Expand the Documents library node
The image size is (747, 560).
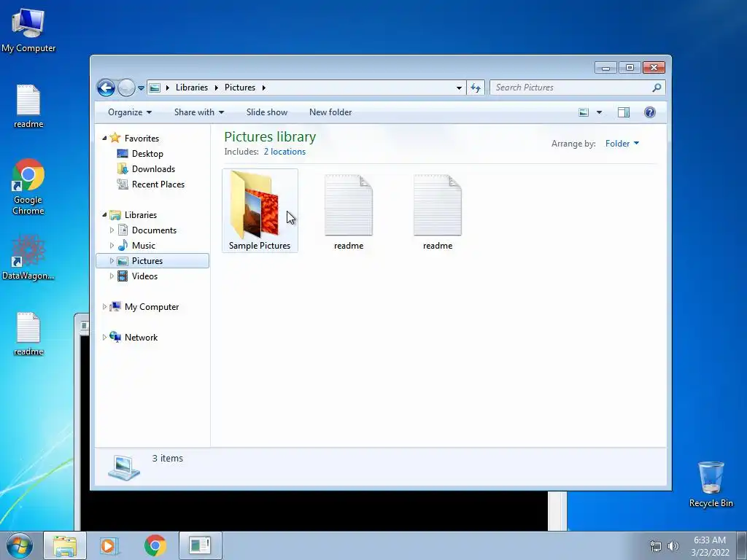(x=112, y=230)
